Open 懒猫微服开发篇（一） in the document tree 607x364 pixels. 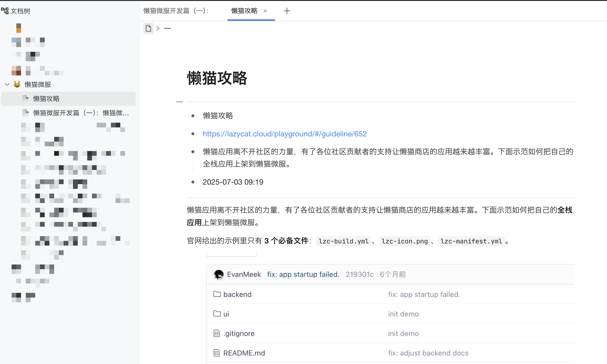click(x=81, y=113)
